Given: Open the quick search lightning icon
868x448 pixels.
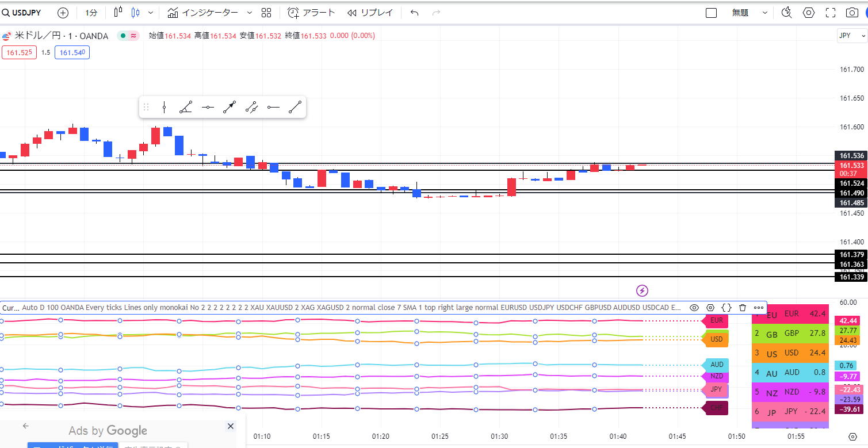Looking at the screenshot, I should pyautogui.click(x=643, y=290).
